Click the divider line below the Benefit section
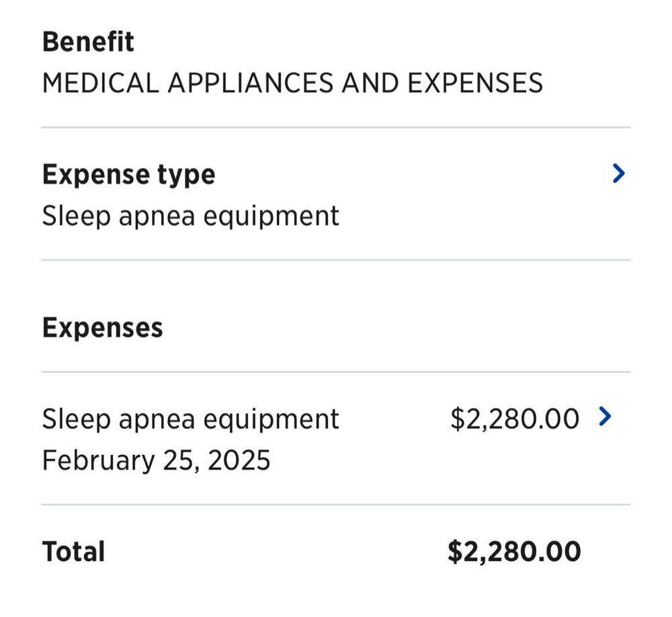 (336, 127)
